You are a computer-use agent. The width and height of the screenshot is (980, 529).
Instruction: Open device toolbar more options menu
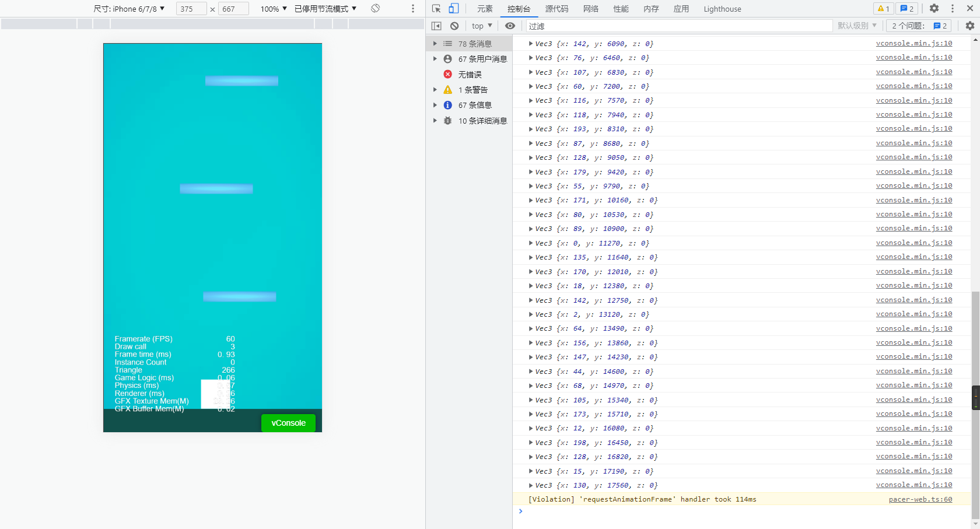click(413, 9)
